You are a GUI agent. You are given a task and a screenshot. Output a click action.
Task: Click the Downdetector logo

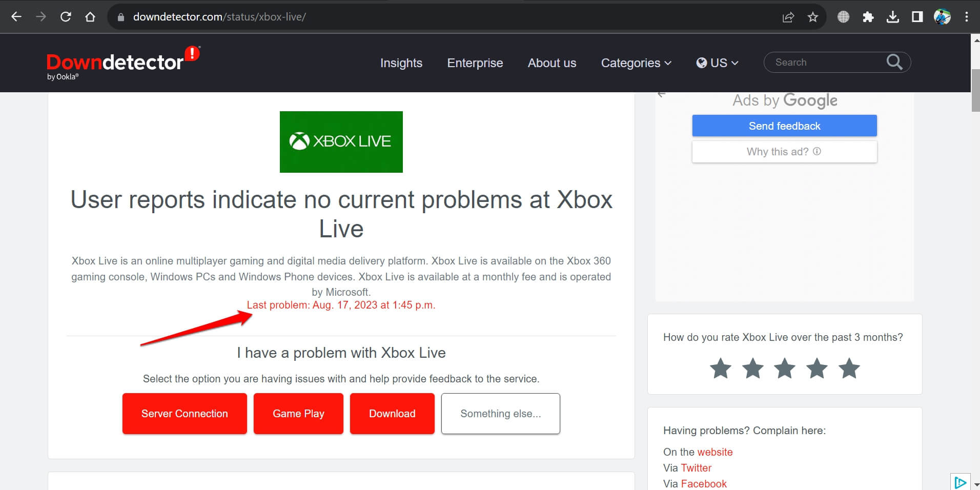[x=123, y=63]
